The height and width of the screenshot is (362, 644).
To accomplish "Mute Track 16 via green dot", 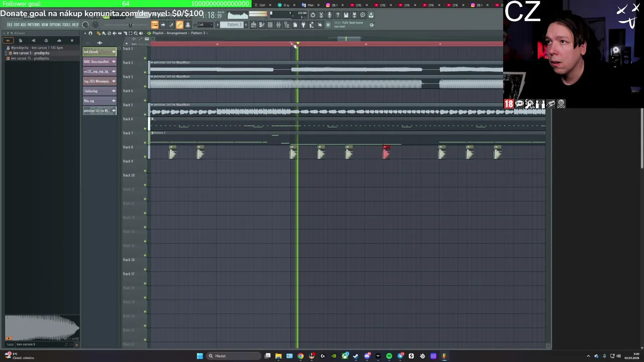I will pos(145,269).
